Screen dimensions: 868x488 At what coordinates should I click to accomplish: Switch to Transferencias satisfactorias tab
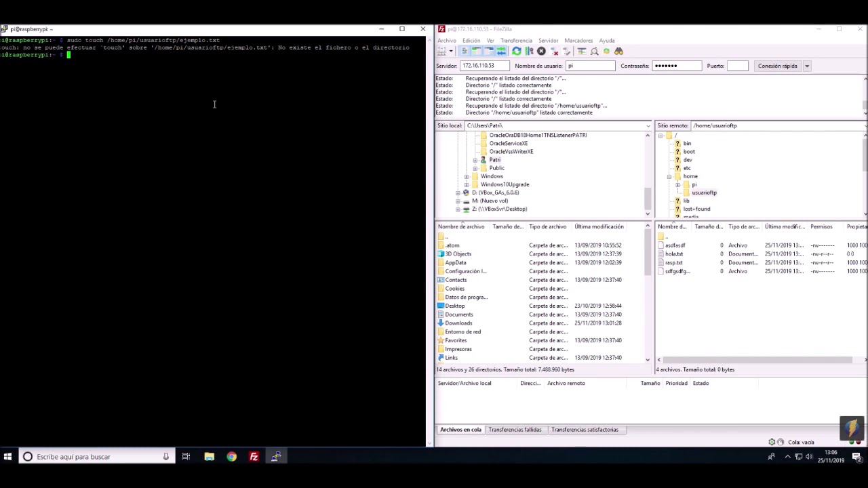click(585, 430)
